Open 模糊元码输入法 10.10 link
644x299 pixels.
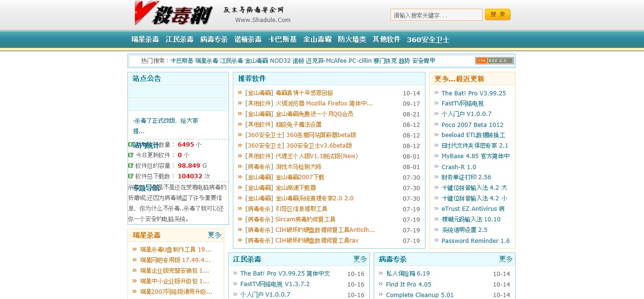pos(471,219)
